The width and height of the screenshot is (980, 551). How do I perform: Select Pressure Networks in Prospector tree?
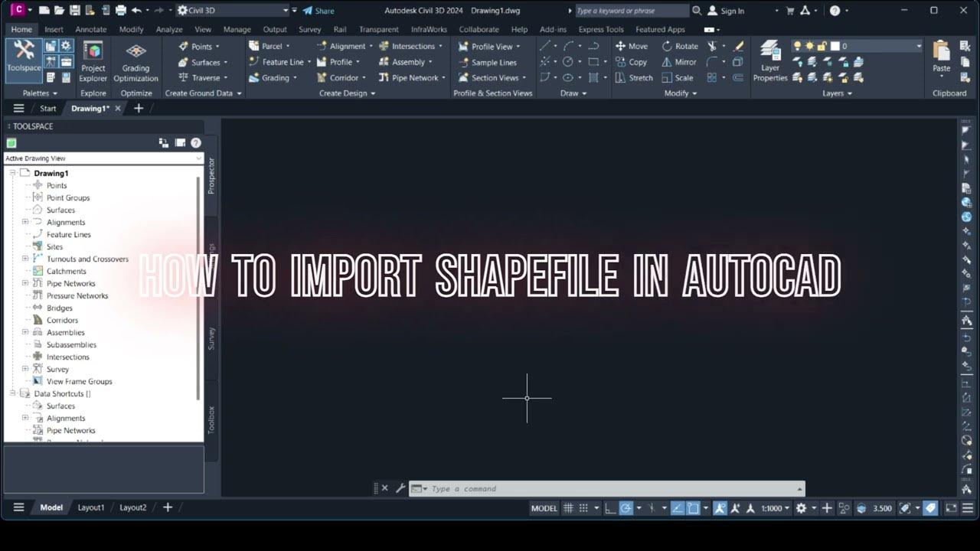tap(77, 295)
